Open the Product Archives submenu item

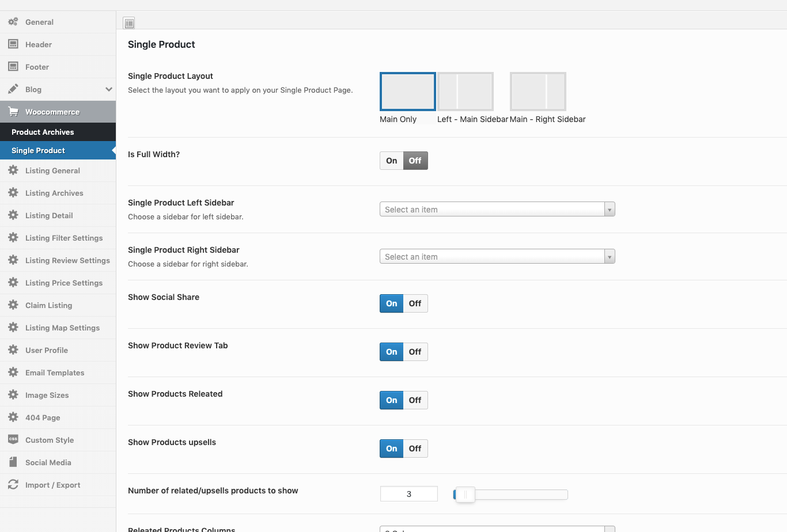pos(43,132)
